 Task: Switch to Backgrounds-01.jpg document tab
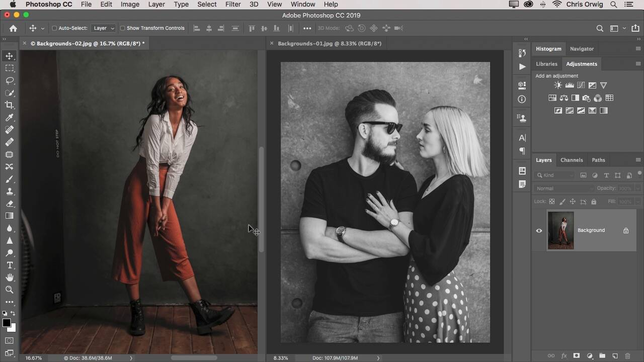[330, 44]
